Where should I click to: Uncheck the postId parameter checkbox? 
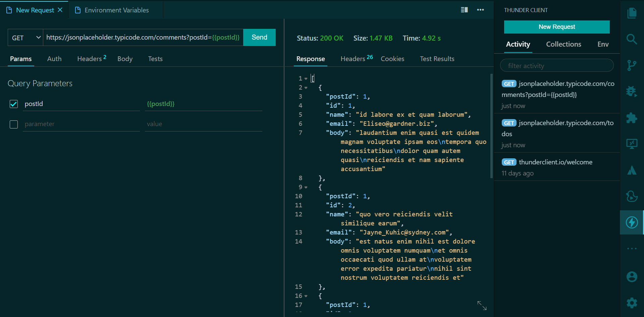tap(14, 104)
